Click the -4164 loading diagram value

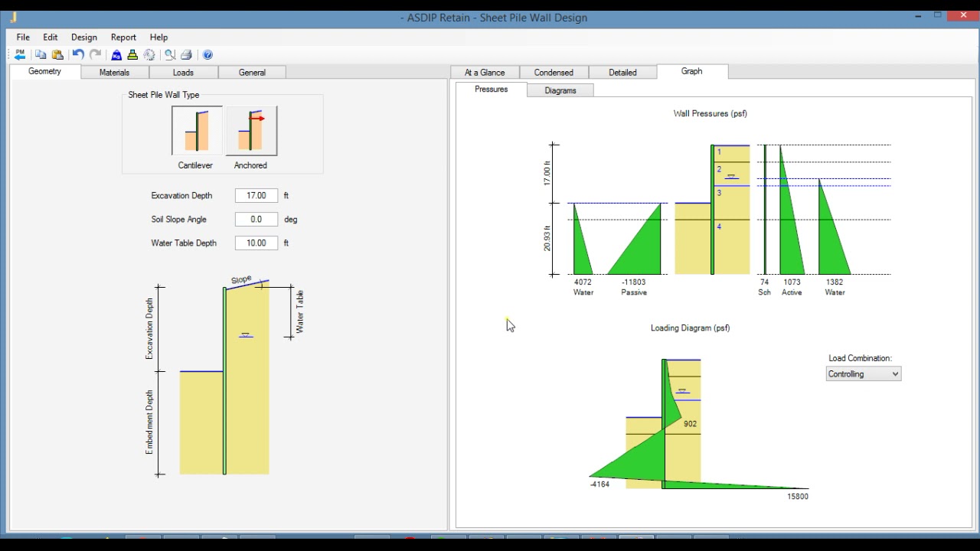coord(599,484)
